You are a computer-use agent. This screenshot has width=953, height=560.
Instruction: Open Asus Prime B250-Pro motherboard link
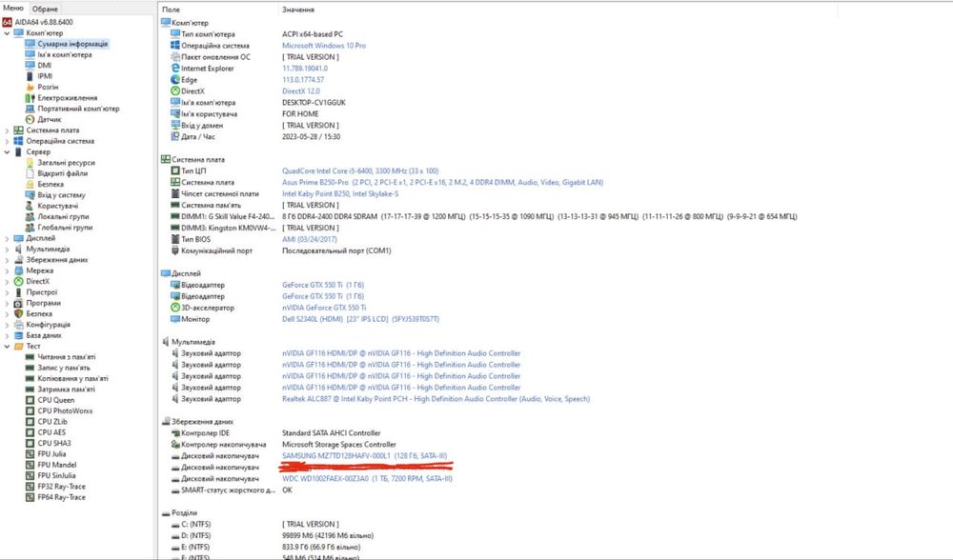[x=442, y=182]
